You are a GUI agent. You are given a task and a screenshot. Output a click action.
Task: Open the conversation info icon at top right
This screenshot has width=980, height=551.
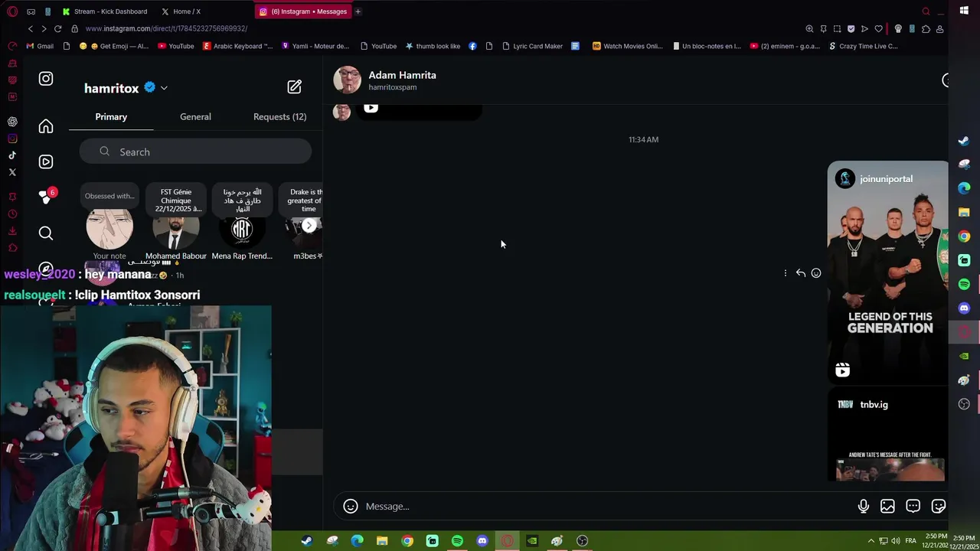[946, 80]
